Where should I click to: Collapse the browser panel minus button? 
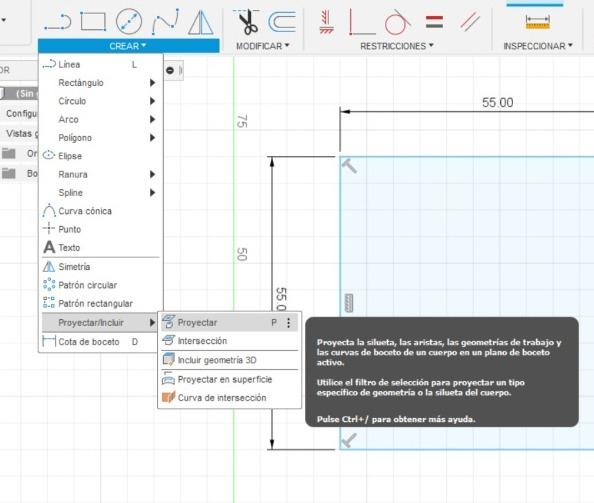click(x=170, y=70)
